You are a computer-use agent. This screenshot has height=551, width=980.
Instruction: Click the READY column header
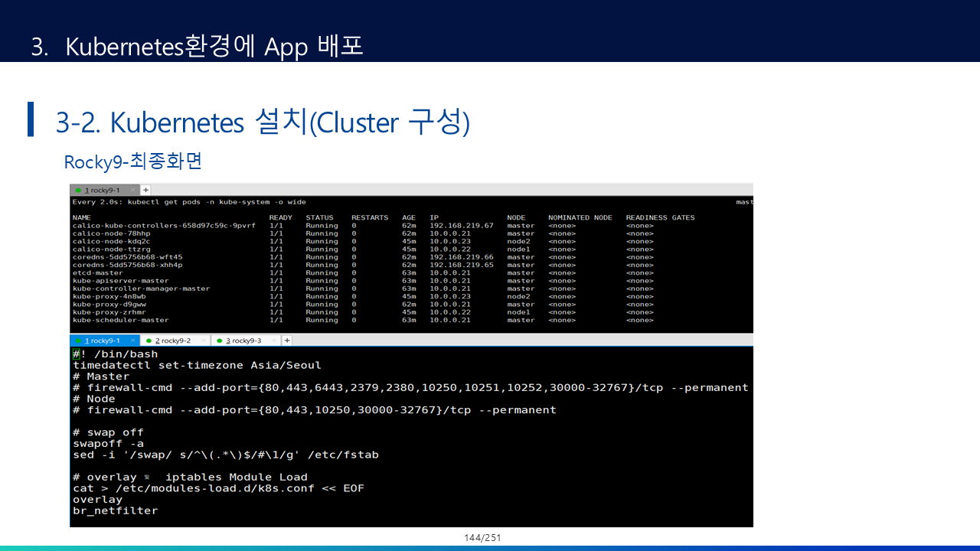[x=281, y=218]
